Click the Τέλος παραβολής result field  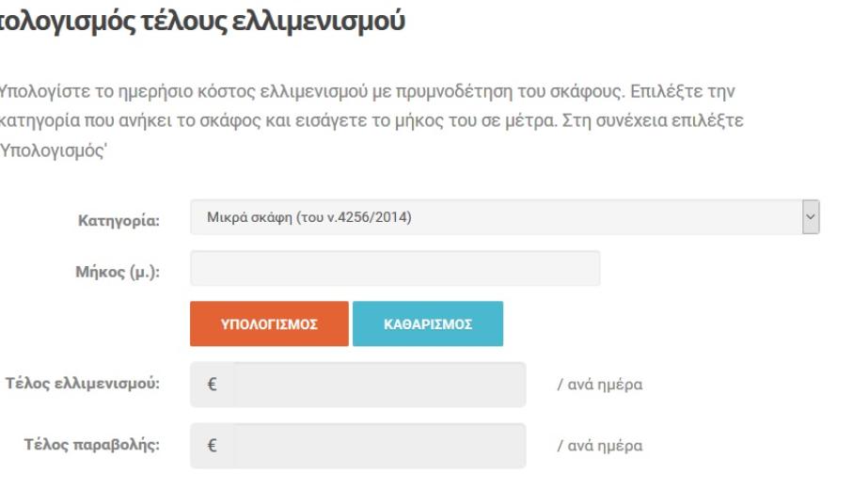(x=379, y=446)
